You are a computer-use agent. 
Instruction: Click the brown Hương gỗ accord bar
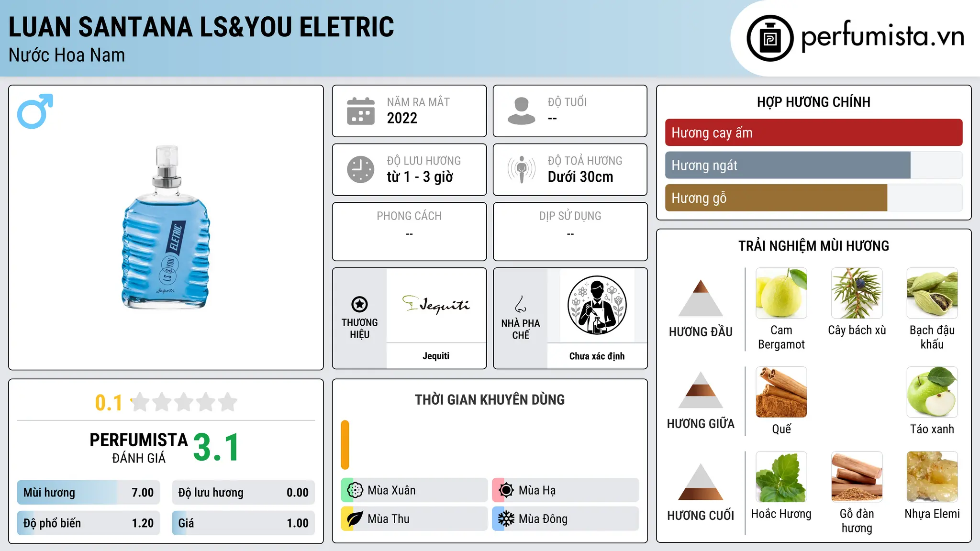point(776,198)
